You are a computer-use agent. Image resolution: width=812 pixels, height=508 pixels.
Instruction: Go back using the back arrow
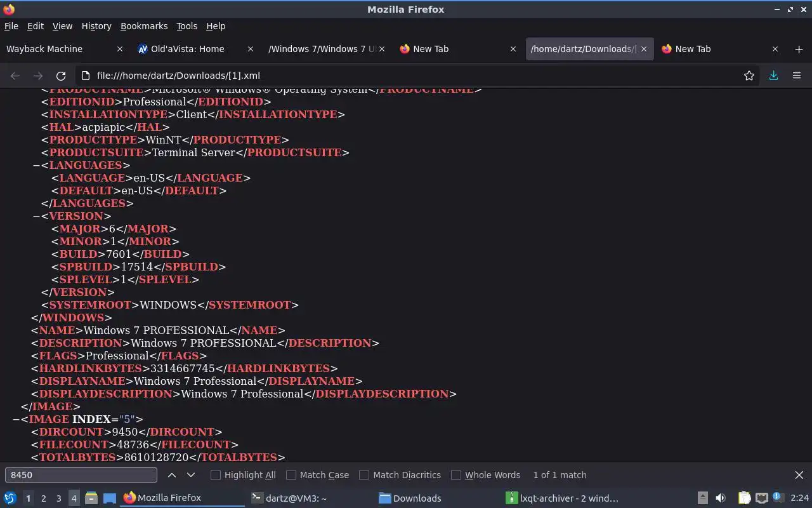pyautogui.click(x=15, y=76)
